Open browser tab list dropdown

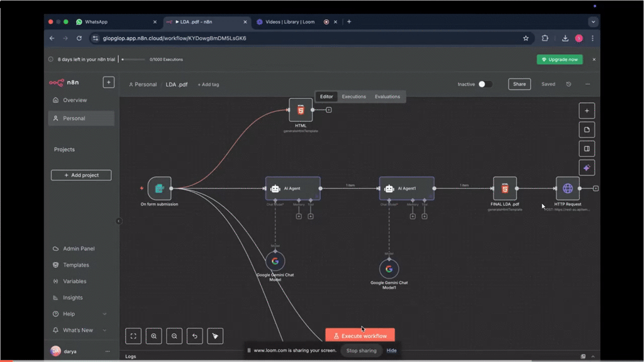[593, 22]
